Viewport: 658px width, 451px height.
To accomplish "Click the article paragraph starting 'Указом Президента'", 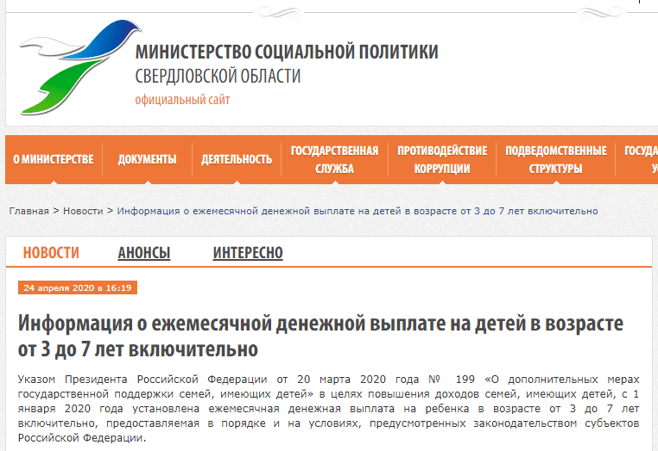I will pyautogui.click(x=328, y=409).
